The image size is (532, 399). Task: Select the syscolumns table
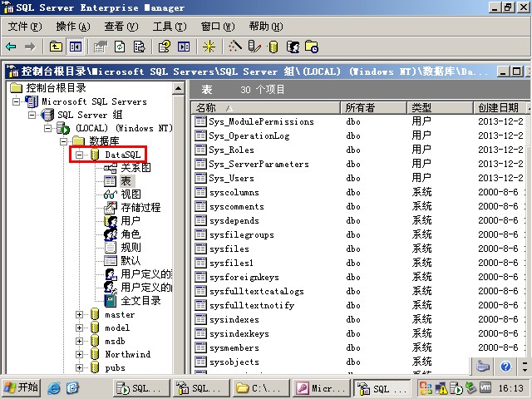(234, 193)
